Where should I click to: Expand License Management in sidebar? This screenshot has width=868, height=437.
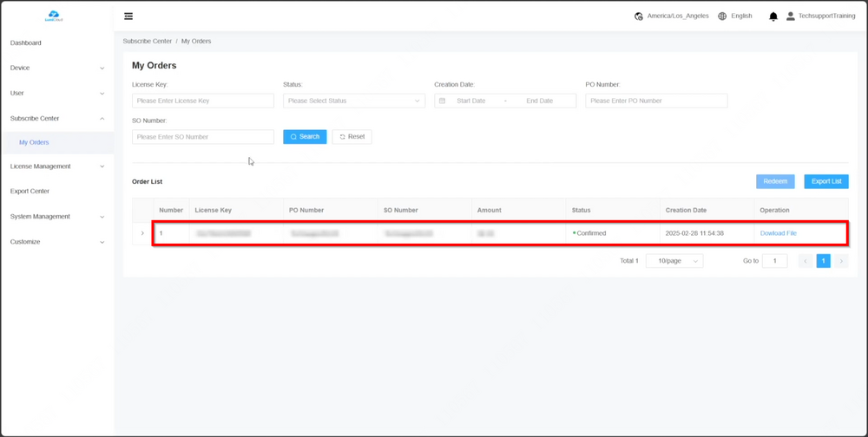click(56, 166)
